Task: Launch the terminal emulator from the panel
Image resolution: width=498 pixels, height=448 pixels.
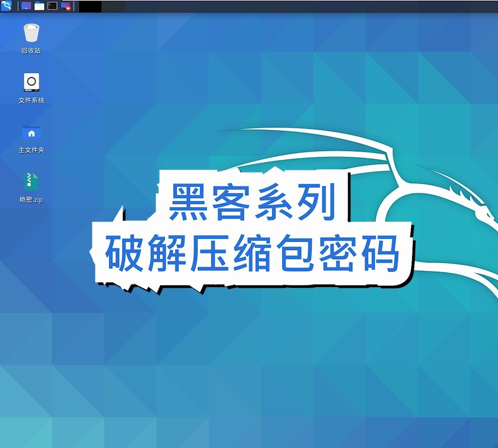Action: point(52,6)
